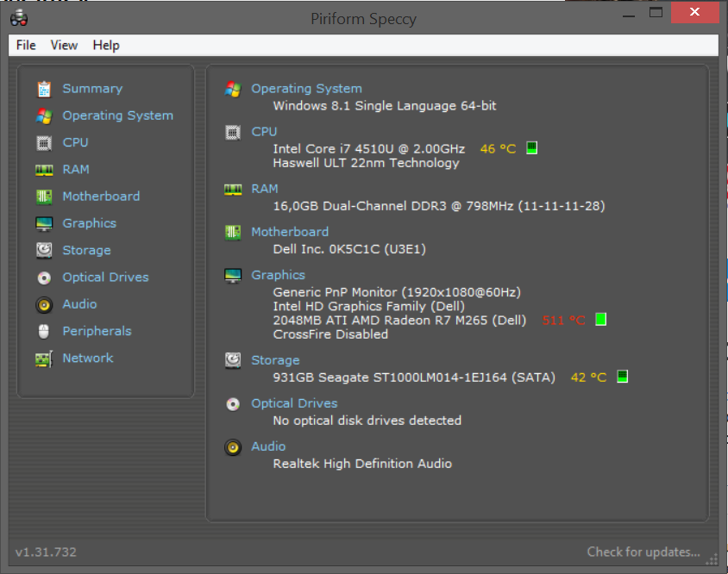Screen dimensions: 728x574
Task: Open the Graphics section from sidebar
Action: pyautogui.click(x=90, y=223)
